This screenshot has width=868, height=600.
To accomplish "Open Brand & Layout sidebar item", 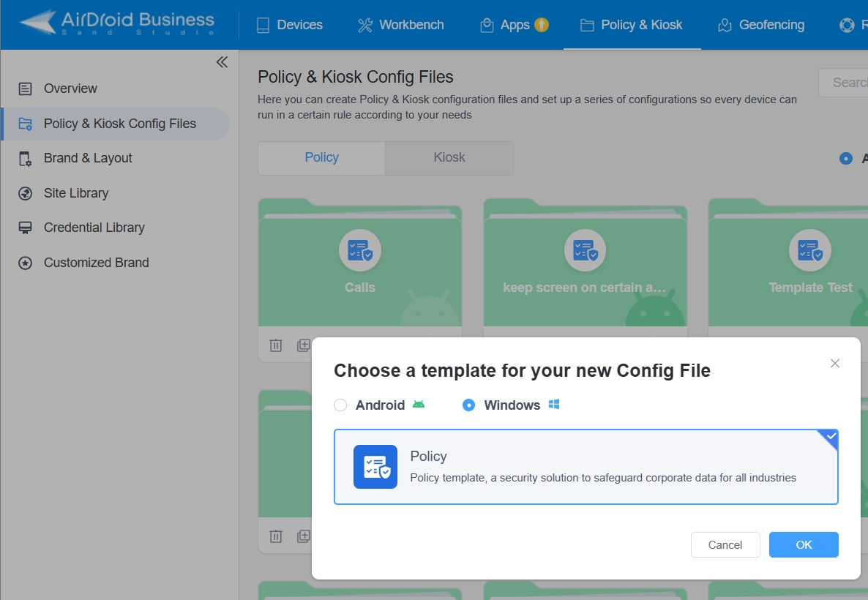I will (88, 158).
